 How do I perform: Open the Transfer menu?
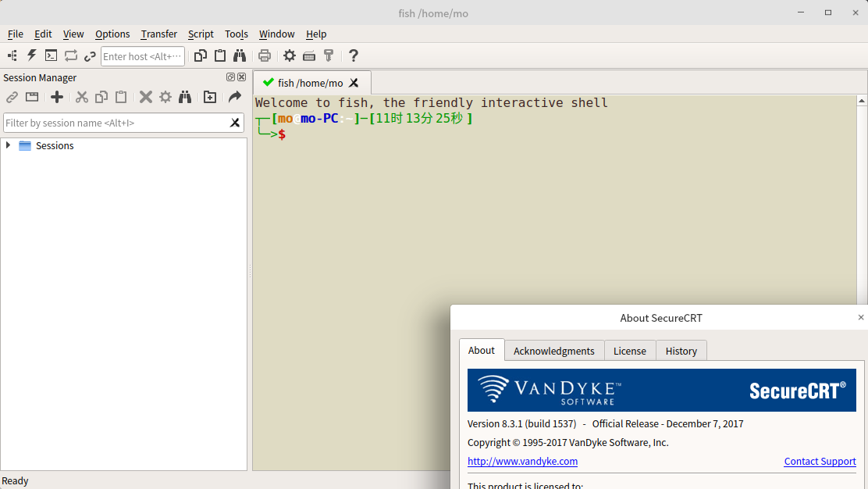(158, 34)
